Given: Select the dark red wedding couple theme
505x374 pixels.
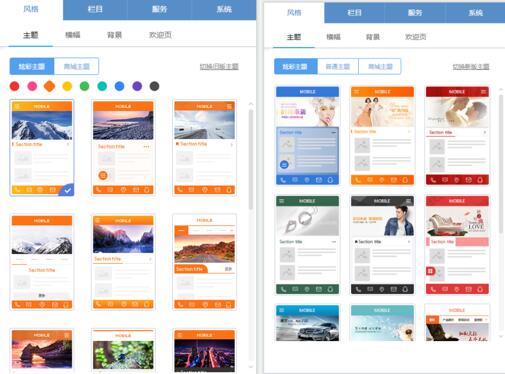Looking at the screenshot, I should click(x=457, y=136).
